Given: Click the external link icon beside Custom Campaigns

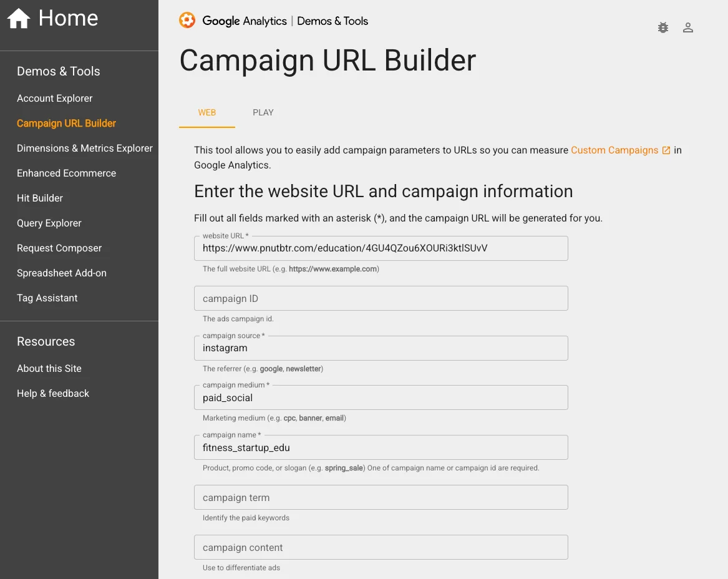Looking at the screenshot, I should (x=666, y=150).
